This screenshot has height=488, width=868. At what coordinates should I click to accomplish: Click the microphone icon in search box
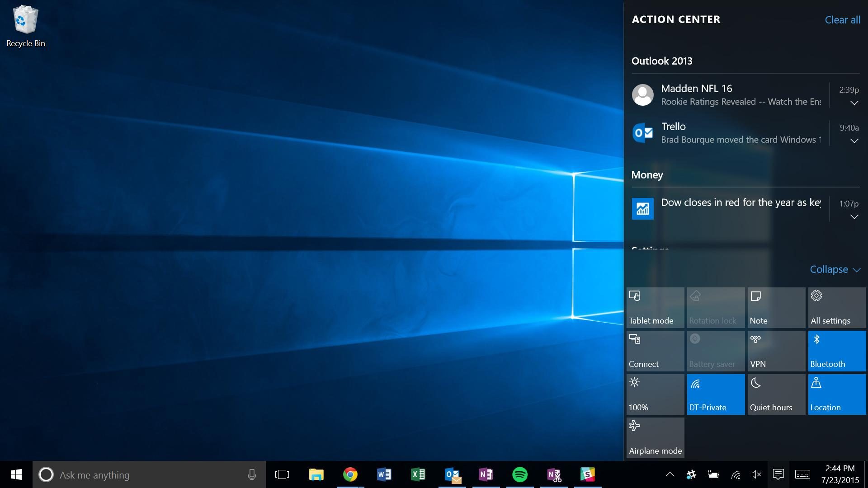(252, 474)
